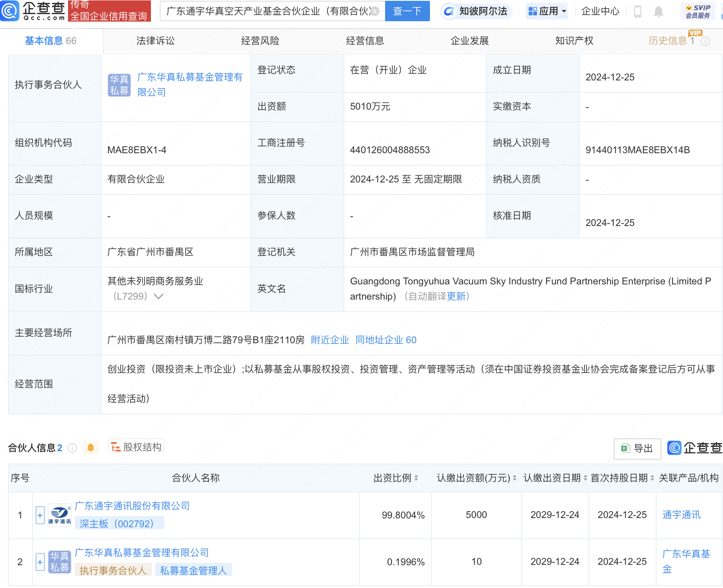The height and width of the screenshot is (588, 723).
Task: Expand the 国标行业 L7299 chevron
Action: [159, 296]
